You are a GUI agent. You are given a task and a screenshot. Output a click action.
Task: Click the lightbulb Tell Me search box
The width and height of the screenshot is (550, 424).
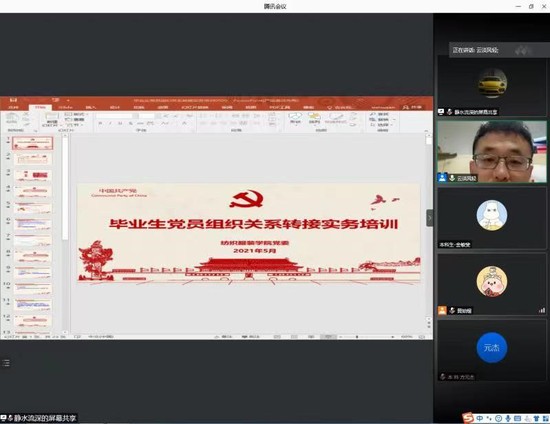click(340, 107)
